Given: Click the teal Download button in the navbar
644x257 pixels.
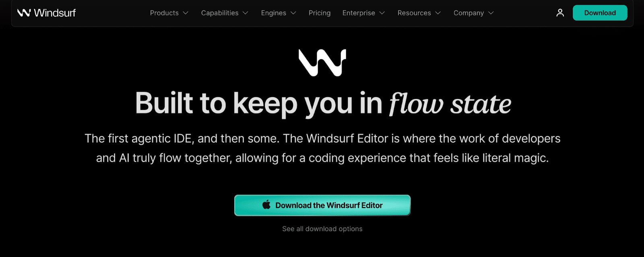Looking at the screenshot, I should pyautogui.click(x=600, y=13).
